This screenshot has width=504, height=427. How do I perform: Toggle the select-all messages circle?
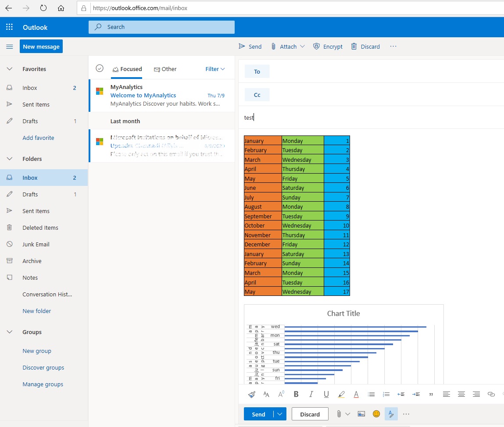pyautogui.click(x=100, y=68)
